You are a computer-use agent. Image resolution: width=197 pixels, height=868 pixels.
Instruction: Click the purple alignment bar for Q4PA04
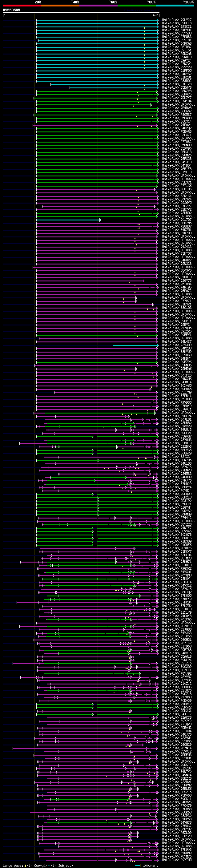pos(95,125)
